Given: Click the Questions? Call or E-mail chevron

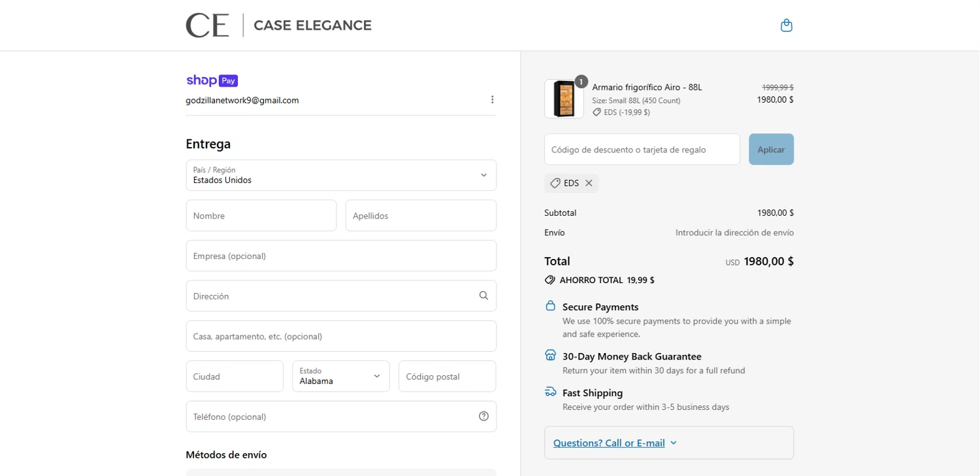Looking at the screenshot, I should pyautogui.click(x=674, y=443).
